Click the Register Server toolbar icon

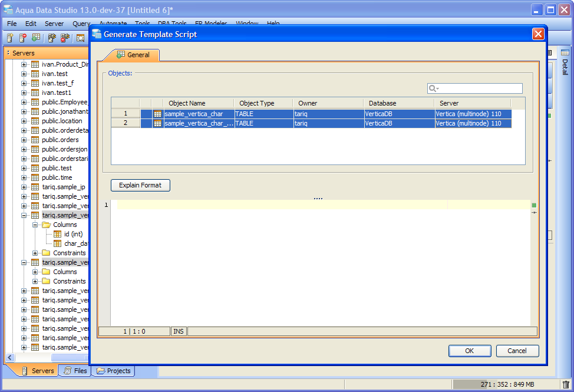point(10,38)
